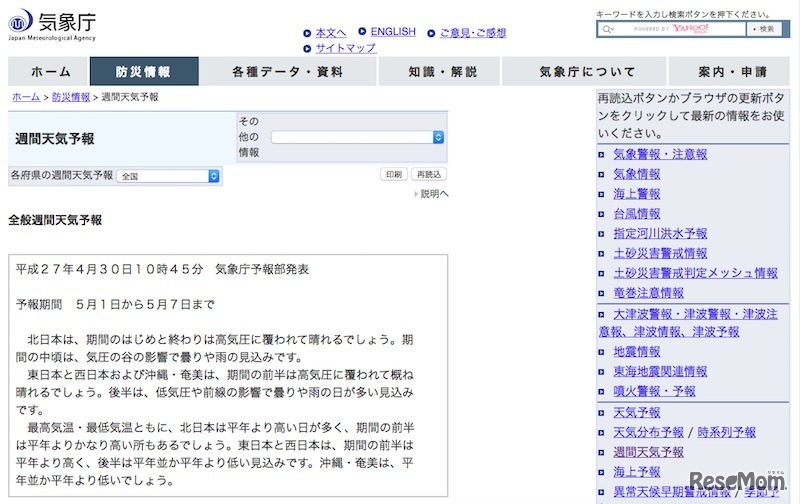Viewport: 800px width, 504px height.
Task: Open 天気分布予報 sidebar link
Action: pyautogui.click(x=648, y=433)
